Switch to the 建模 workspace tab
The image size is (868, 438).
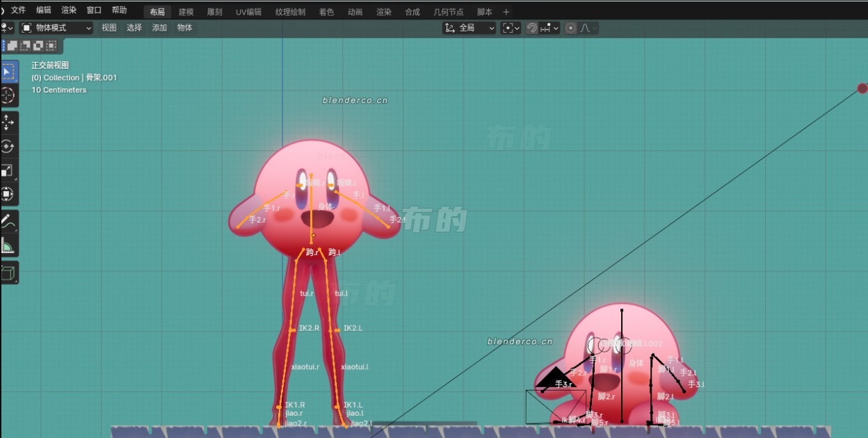coord(186,12)
